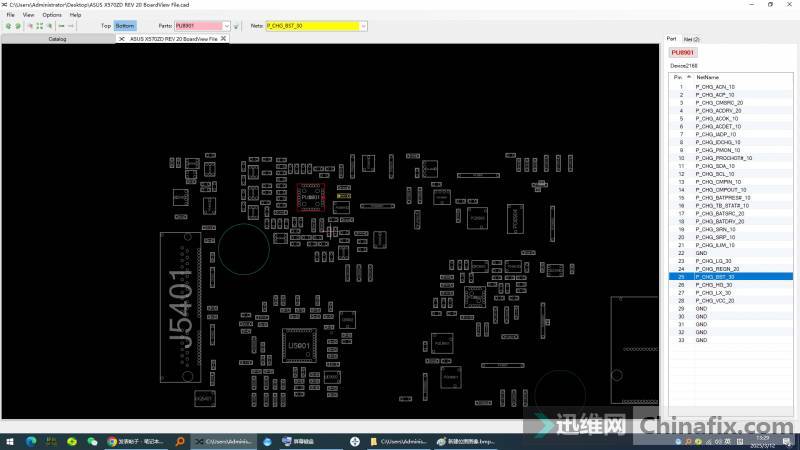Select pin 23 row P_CHG_LG_30
Viewport: 800px width, 450px height.
click(731, 261)
